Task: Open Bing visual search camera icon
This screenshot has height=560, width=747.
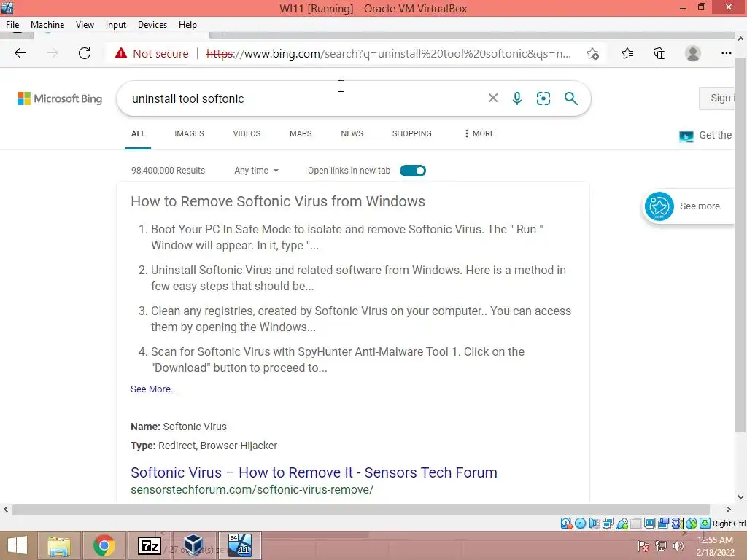Action: click(543, 98)
